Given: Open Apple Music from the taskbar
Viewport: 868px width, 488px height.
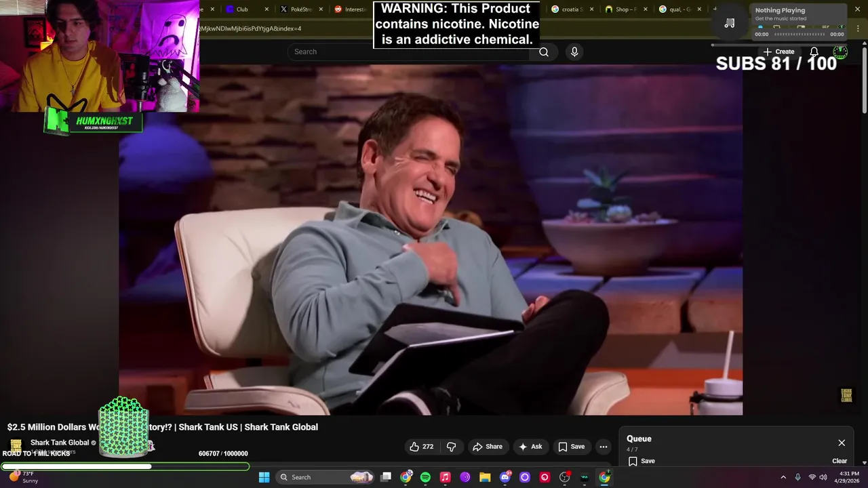Looking at the screenshot, I should pyautogui.click(x=445, y=477).
